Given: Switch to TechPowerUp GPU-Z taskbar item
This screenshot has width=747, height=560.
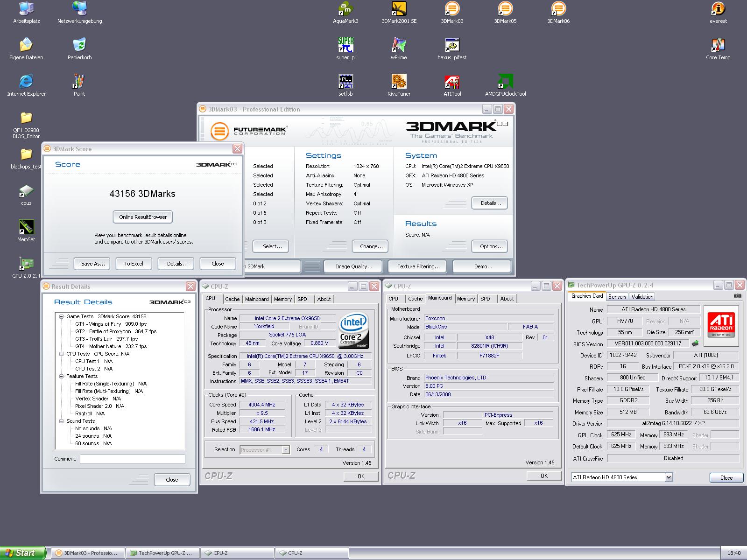Looking at the screenshot, I should [162, 553].
